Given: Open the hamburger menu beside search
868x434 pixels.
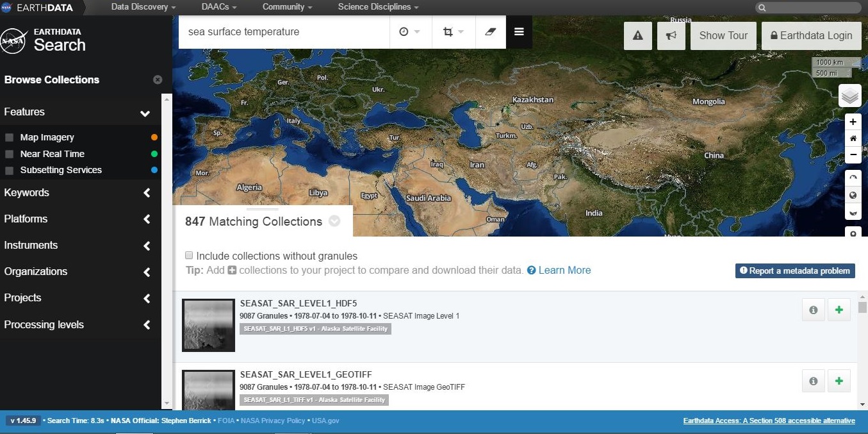Looking at the screenshot, I should [x=519, y=32].
